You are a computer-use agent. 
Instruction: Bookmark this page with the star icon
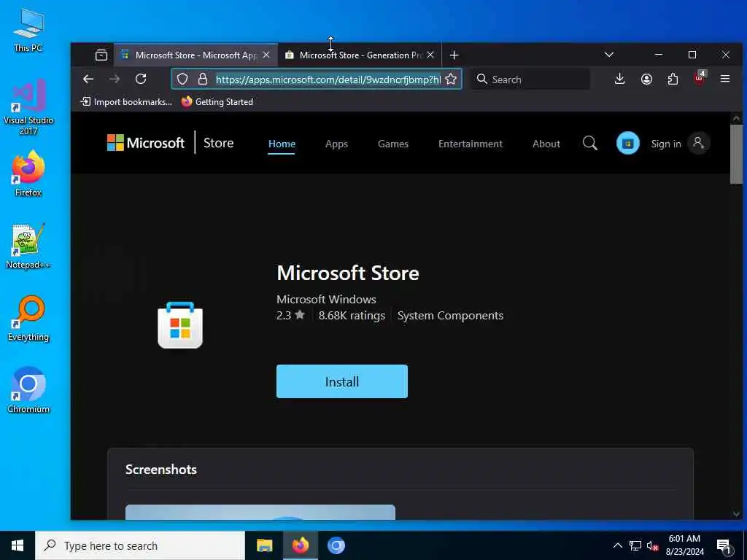point(451,79)
